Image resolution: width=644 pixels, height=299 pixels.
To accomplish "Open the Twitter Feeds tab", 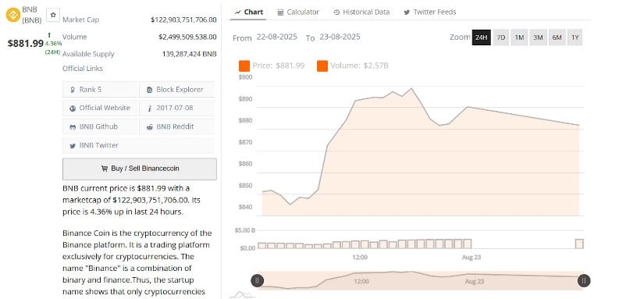I will tap(430, 12).
